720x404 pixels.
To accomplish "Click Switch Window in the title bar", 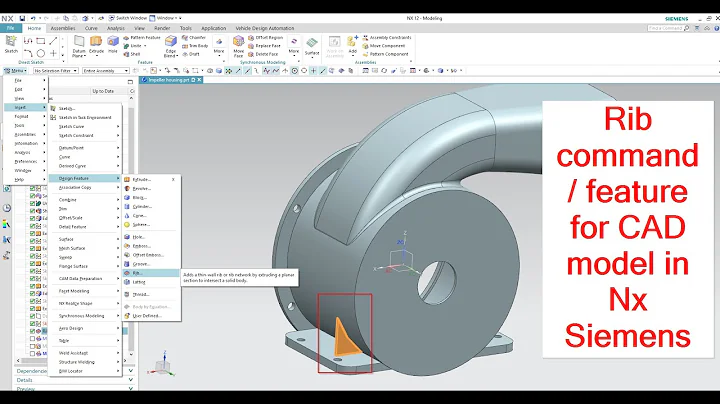I will [x=128, y=18].
